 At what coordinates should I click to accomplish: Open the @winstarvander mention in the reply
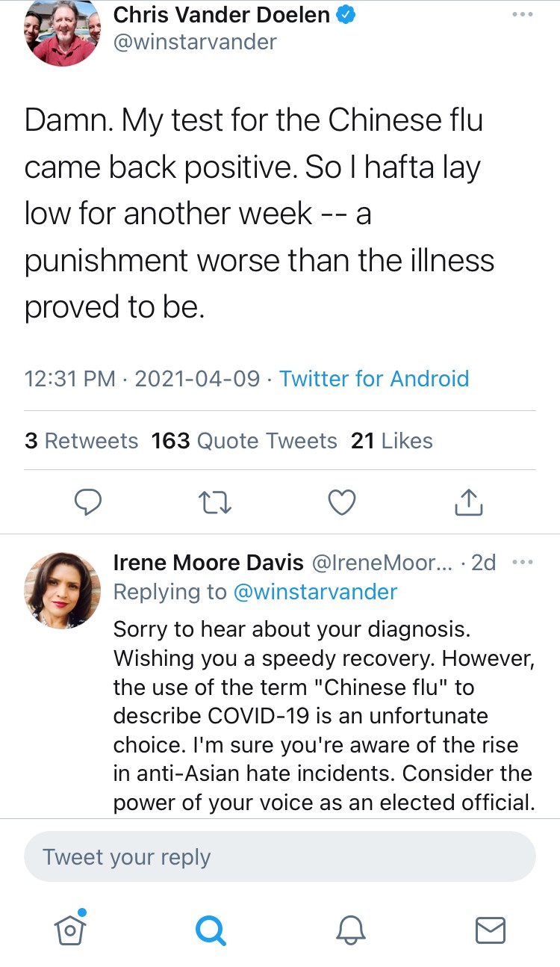tap(315, 592)
